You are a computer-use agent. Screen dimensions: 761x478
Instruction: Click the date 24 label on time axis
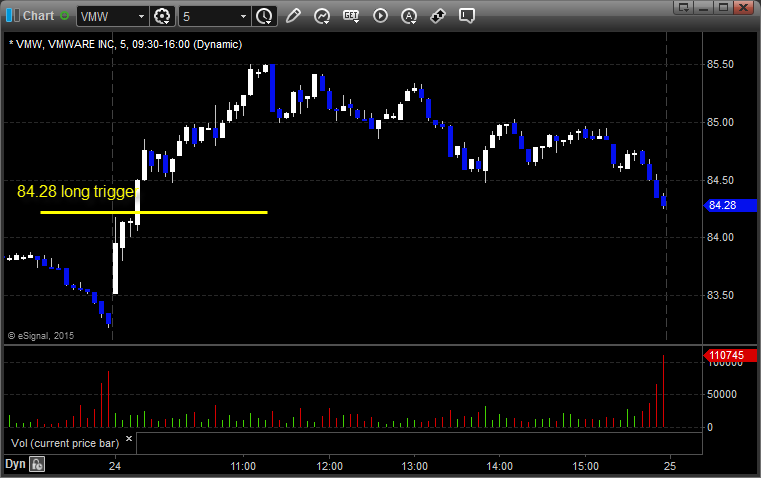pos(115,466)
